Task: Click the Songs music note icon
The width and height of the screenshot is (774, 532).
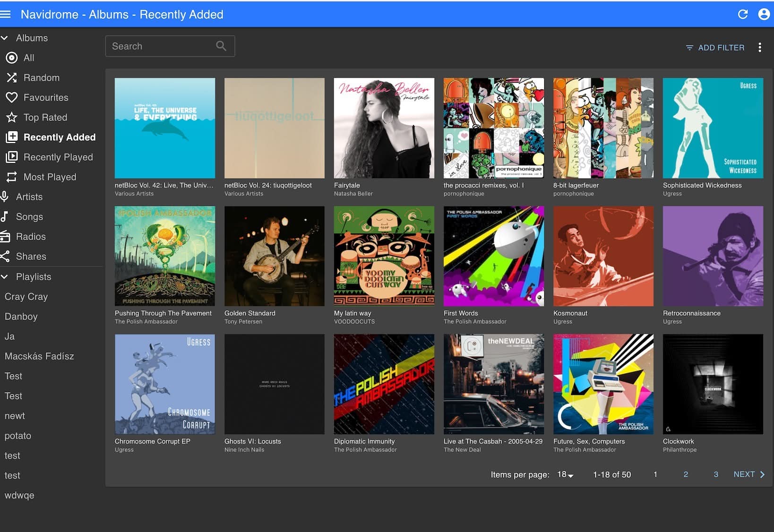Action: pos(4,216)
